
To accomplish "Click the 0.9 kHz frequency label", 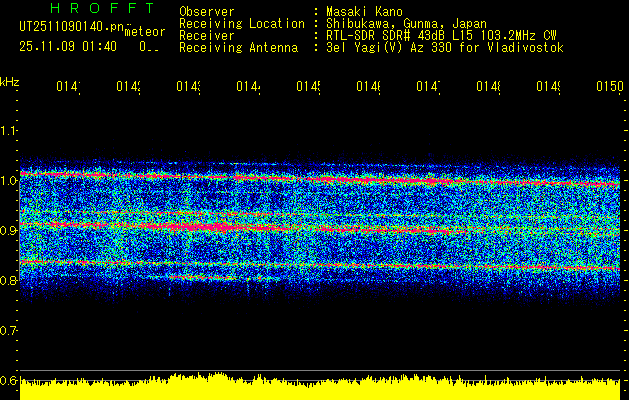I will (9, 230).
